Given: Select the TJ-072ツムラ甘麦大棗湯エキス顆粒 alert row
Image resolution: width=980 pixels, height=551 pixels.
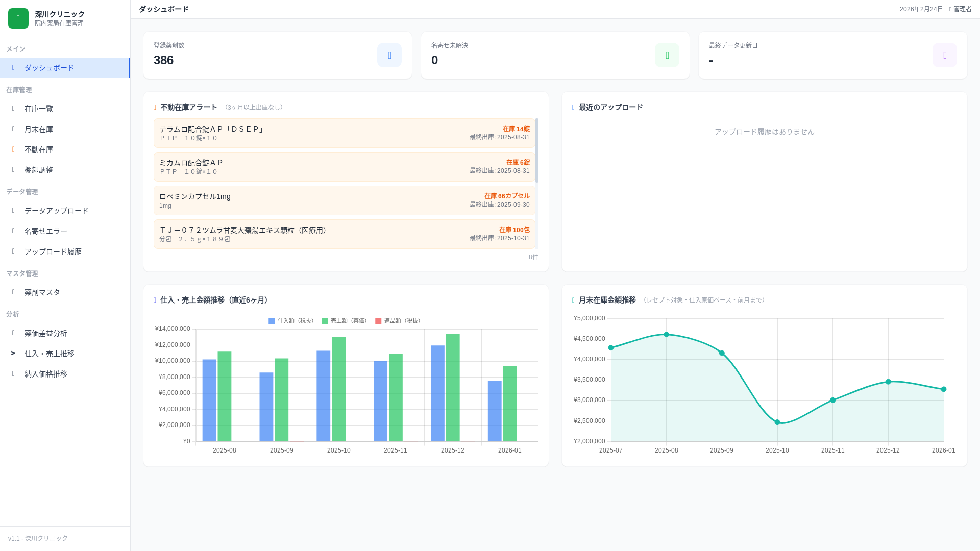Looking at the screenshot, I should pyautogui.click(x=345, y=234).
